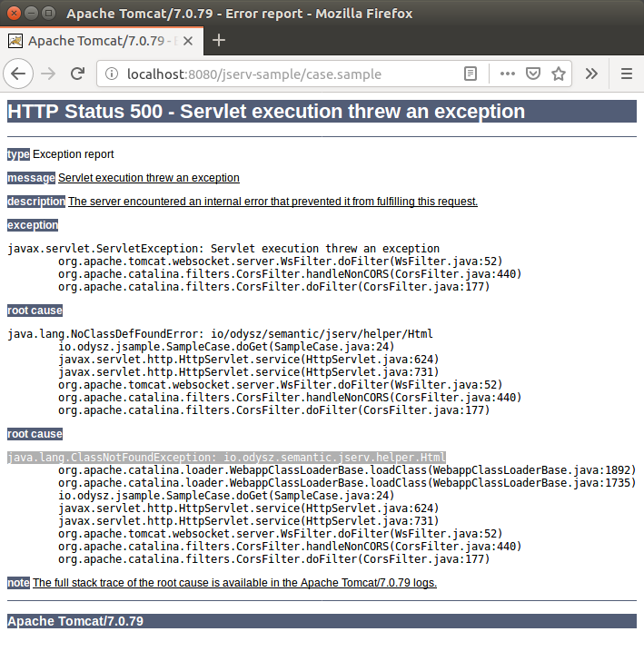644x671 pixels.
Task: Click the 'note' label
Action: pos(18,583)
